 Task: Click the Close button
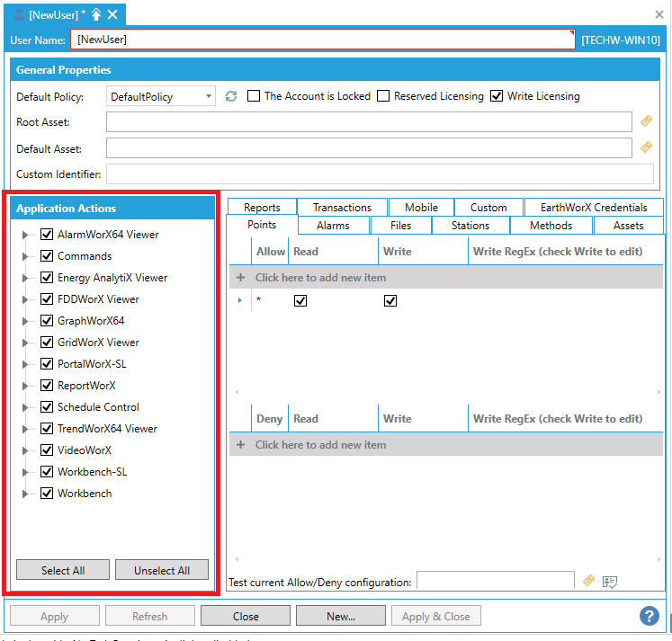coord(246,616)
